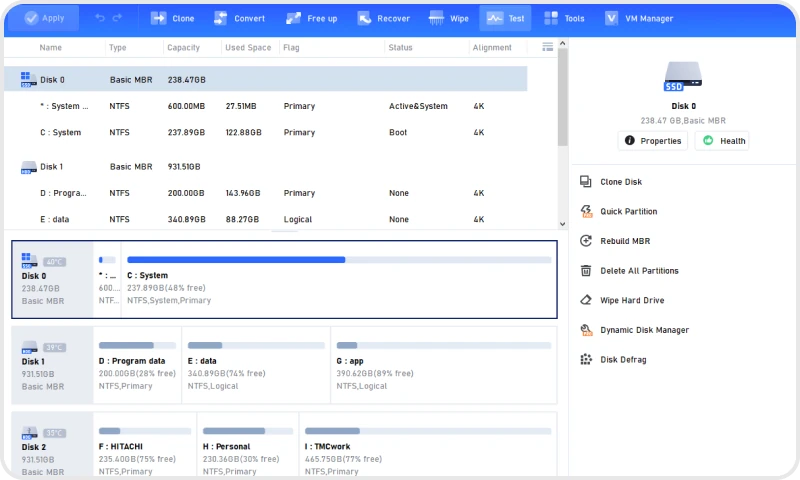Screen dimensions: 800x480
Task: Select H : Personal partition block
Action: (x=248, y=445)
